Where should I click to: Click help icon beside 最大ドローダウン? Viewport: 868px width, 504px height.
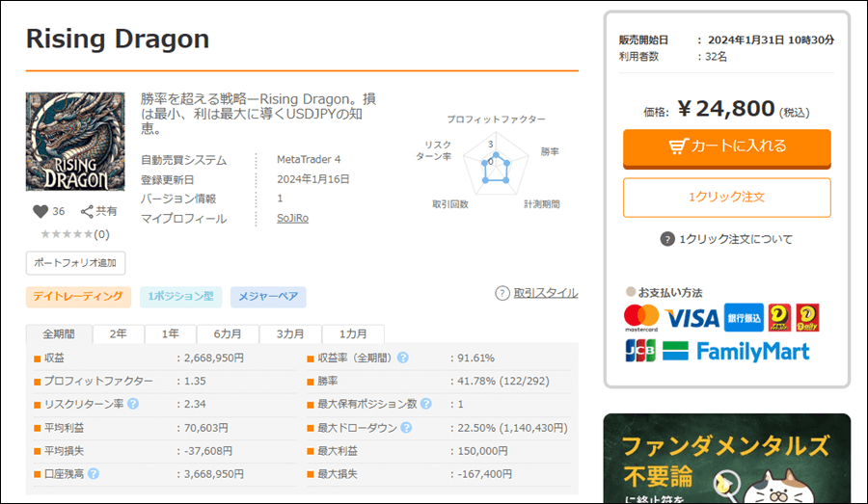point(406,428)
